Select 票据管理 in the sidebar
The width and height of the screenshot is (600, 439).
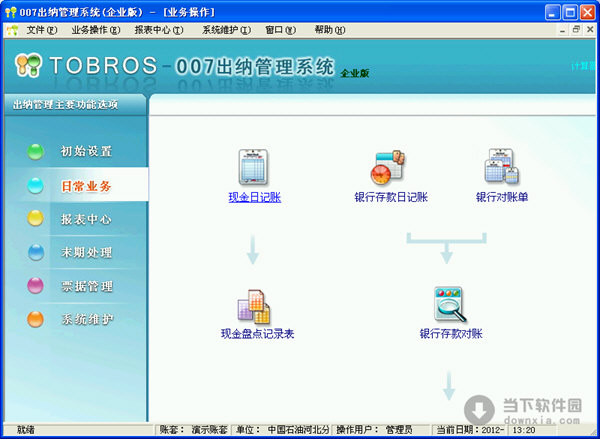pos(87,286)
